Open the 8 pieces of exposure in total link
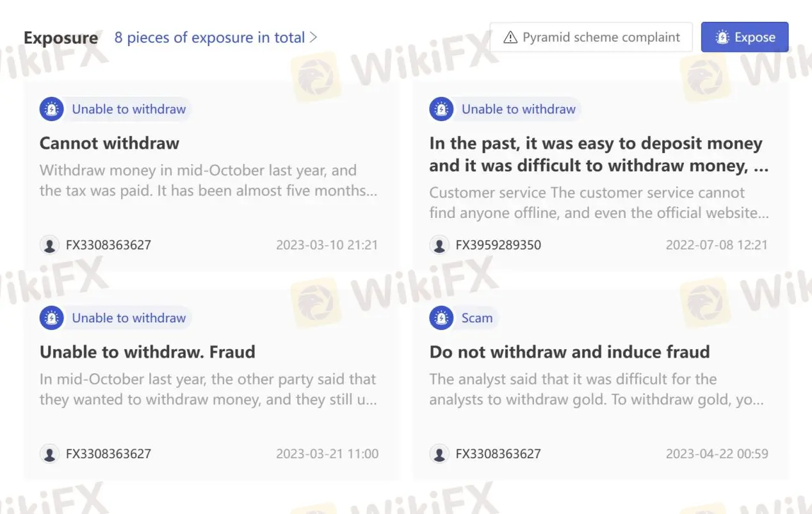The width and height of the screenshot is (812, 514). (209, 37)
